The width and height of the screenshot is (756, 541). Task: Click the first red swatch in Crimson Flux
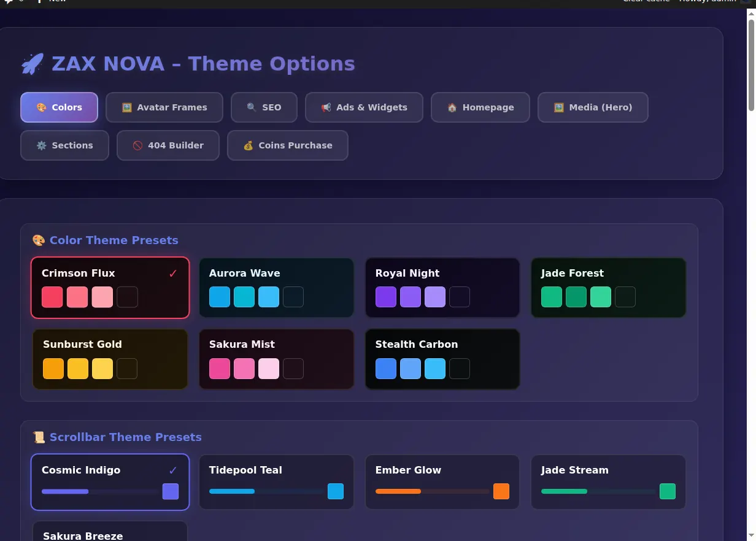point(52,297)
